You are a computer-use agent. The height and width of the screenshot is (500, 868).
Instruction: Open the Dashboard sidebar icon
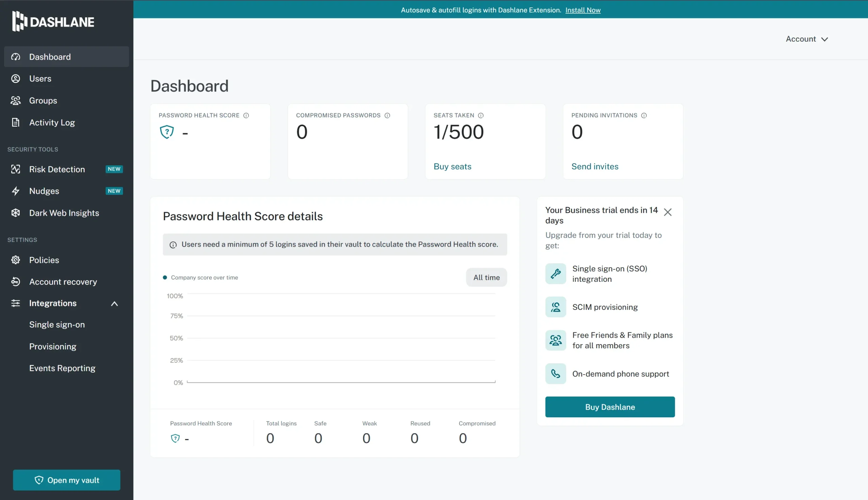16,57
